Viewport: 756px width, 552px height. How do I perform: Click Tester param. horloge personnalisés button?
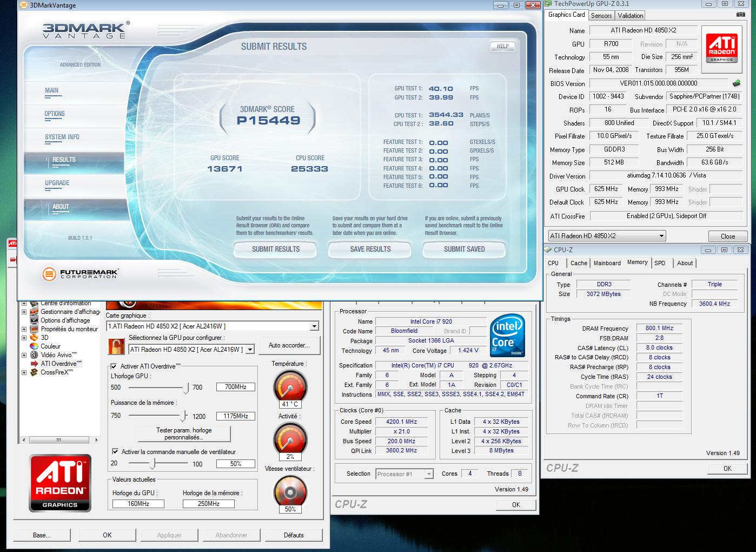[x=184, y=433]
